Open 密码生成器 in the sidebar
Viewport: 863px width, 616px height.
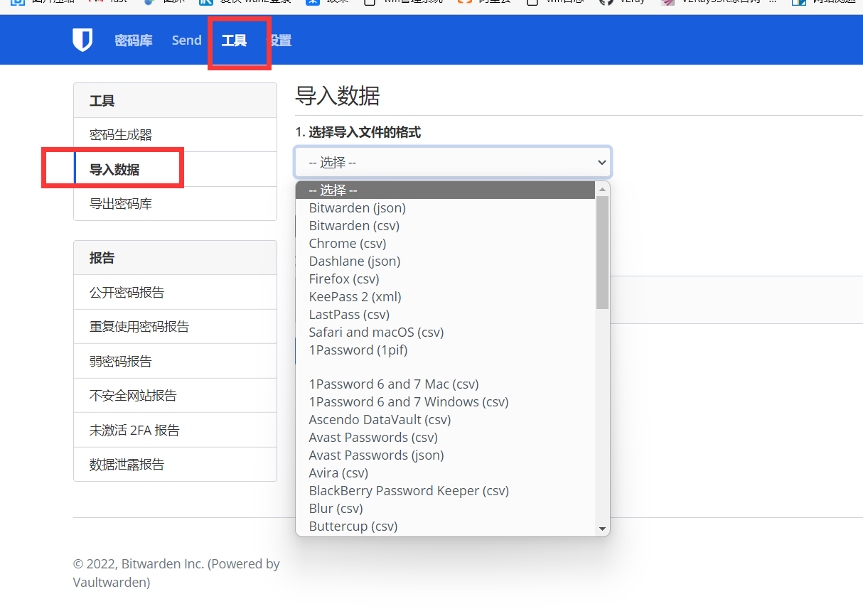coord(175,135)
